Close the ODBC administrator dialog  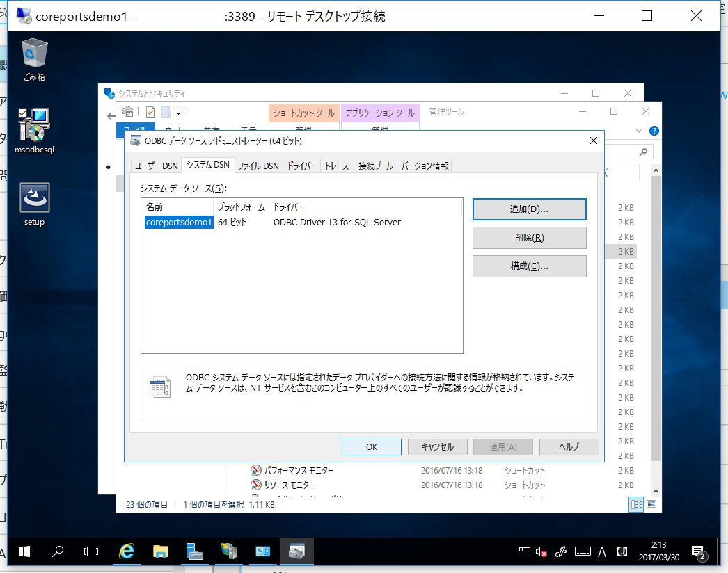tap(594, 140)
